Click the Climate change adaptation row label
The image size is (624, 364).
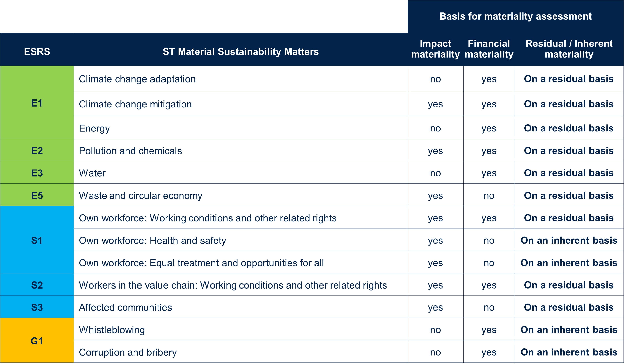click(137, 79)
